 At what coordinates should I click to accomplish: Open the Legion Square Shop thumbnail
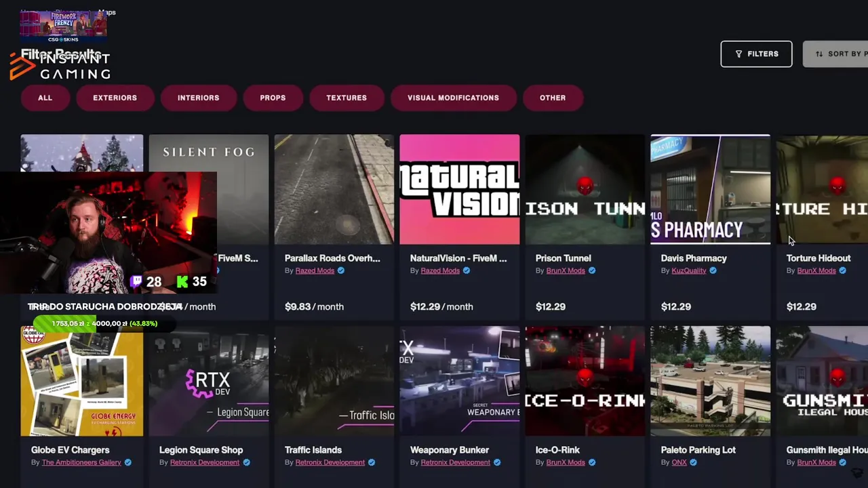pos(209,381)
